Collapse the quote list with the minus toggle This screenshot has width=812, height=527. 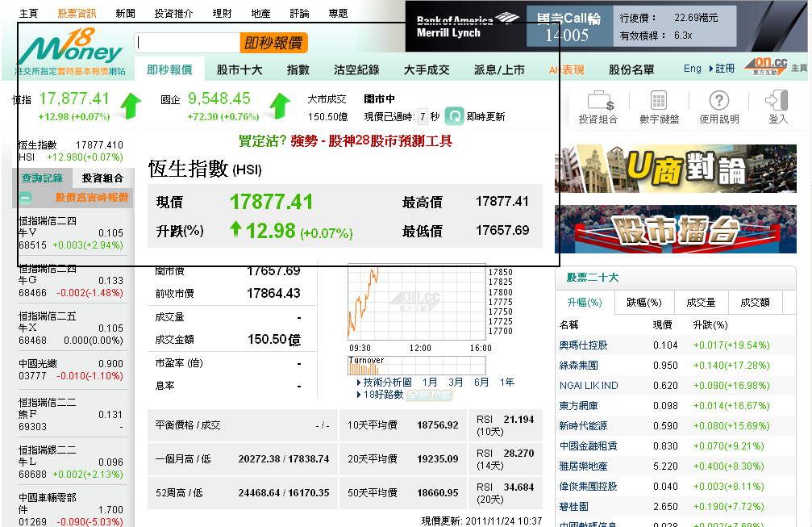pyautogui.click(x=27, y=196)
